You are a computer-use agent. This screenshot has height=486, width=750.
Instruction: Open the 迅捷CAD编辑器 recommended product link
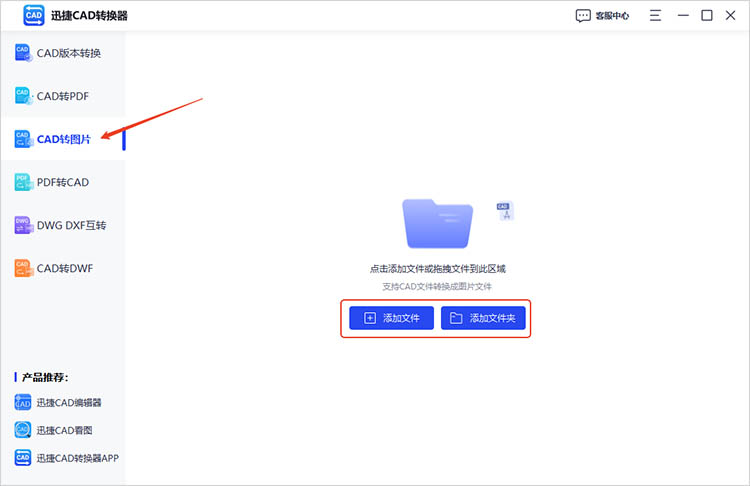coord(58,402)
